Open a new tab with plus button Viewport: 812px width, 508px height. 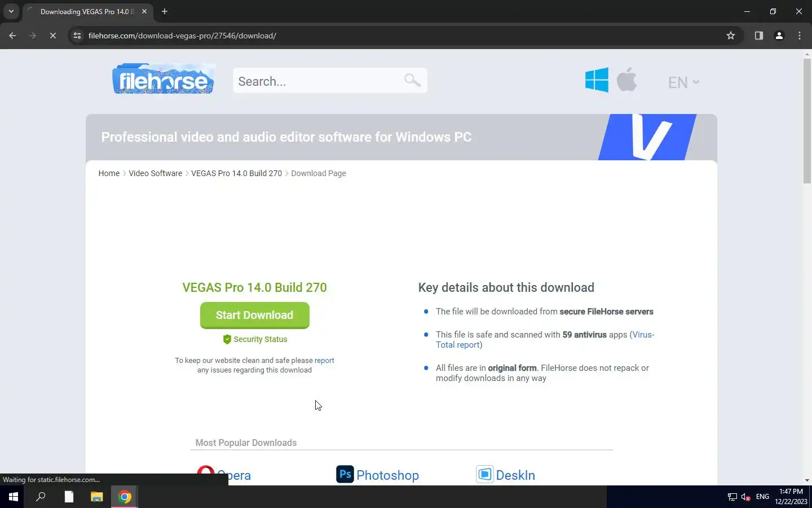[x=165, y=11]
